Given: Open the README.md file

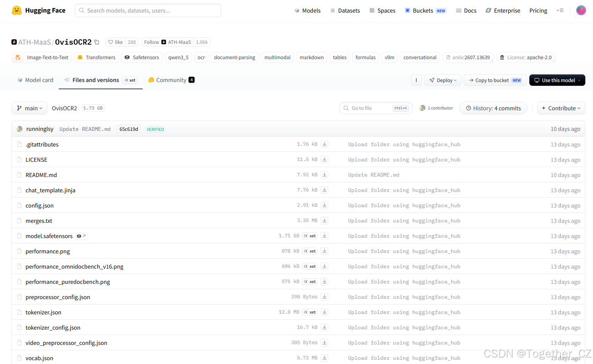Looking at the screenshot, I should [x=41, y=175].
